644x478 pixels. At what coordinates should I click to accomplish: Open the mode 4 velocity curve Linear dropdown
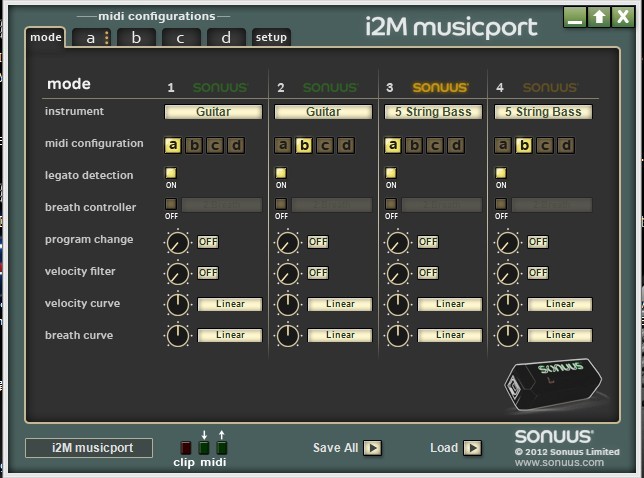pos(560,304)
